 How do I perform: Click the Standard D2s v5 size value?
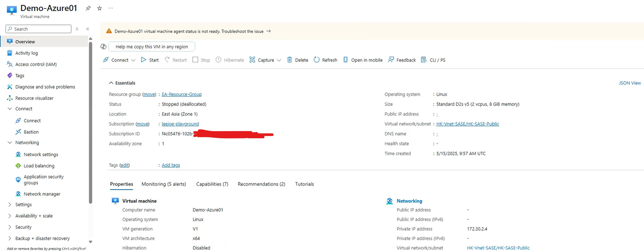point(478,104)
